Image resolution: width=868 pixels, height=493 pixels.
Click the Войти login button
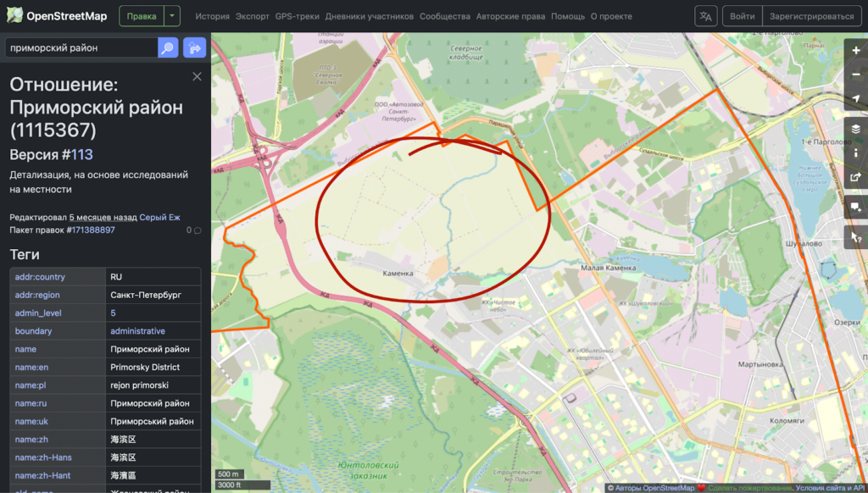742,16
